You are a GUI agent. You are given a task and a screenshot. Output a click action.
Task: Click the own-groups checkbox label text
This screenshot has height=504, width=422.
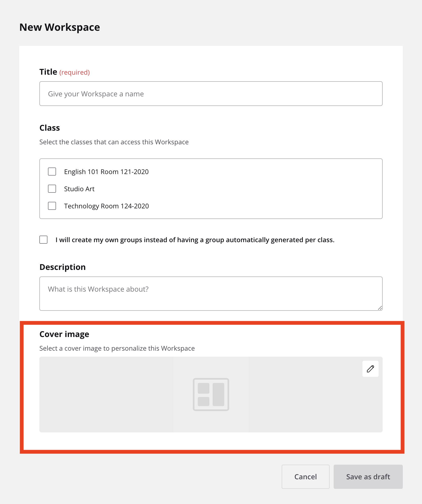coord(195,240)
